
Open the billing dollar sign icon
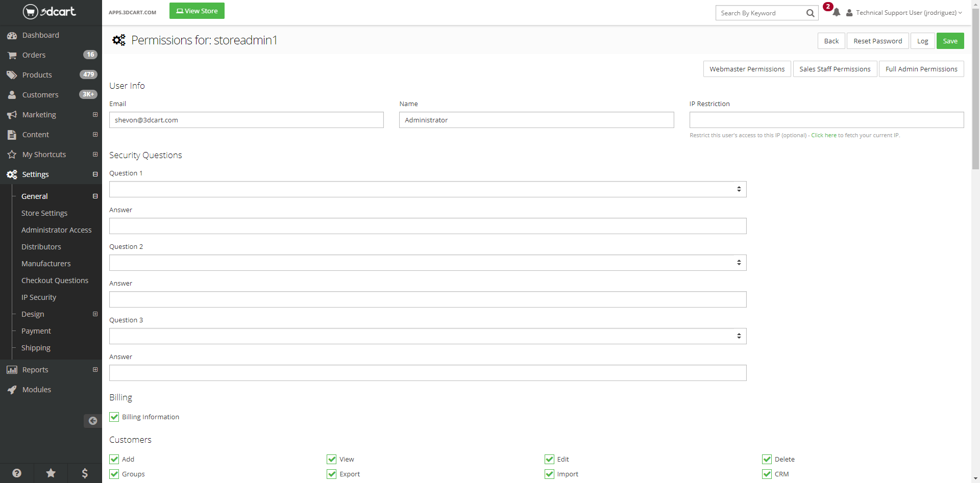pyautogui.click(x=85, y=473)
